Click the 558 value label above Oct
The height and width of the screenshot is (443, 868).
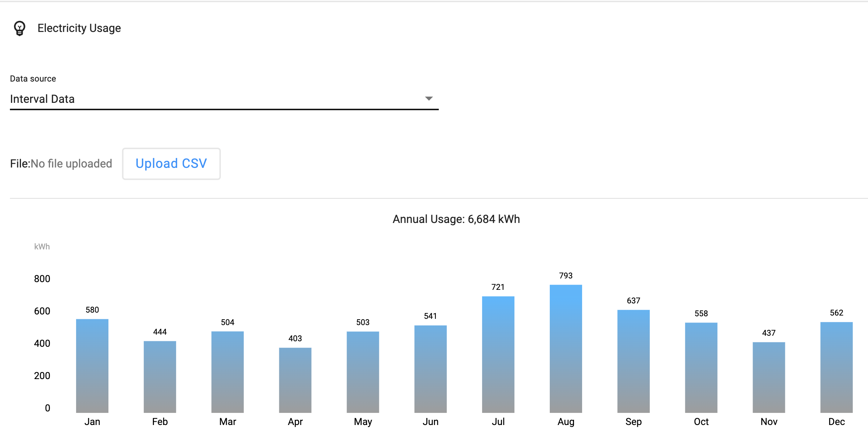[x=701, y=313]
